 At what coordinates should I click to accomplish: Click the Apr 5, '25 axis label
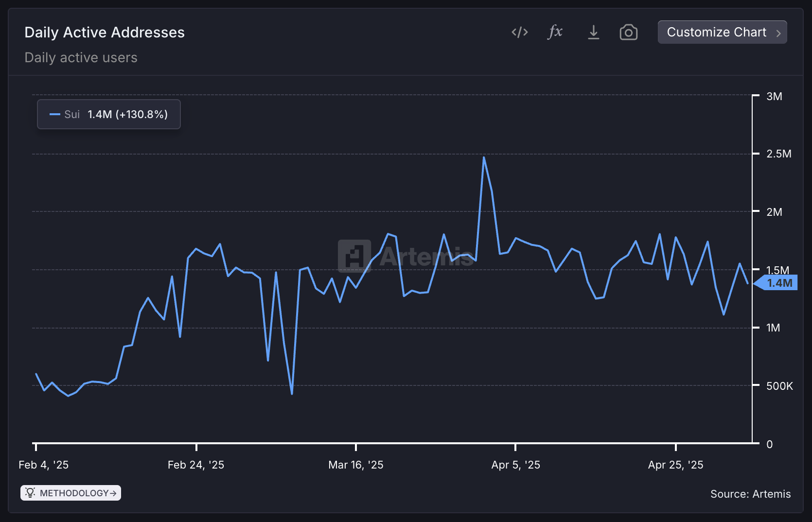(x=516, y=465)
